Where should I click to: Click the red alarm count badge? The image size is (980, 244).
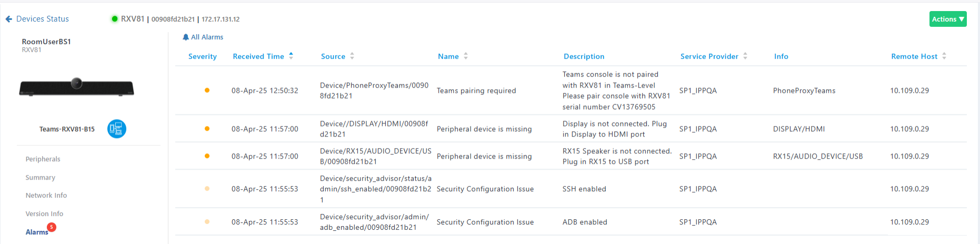[52, 227]
